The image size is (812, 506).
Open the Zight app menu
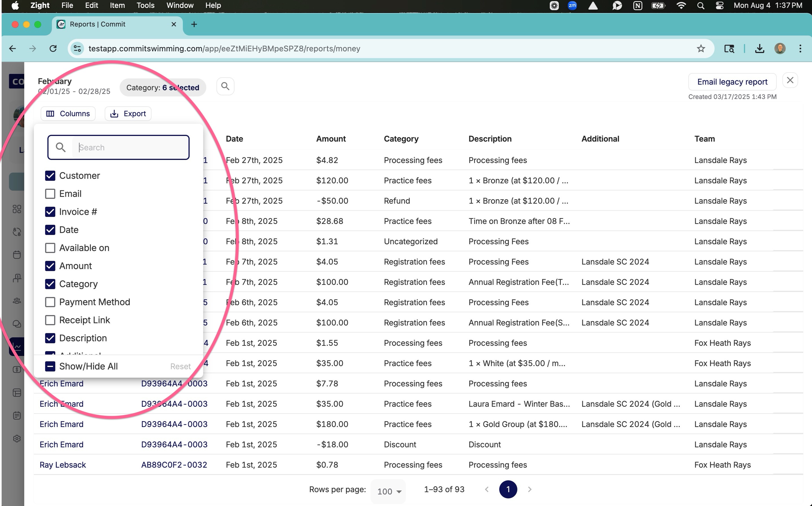40,5
